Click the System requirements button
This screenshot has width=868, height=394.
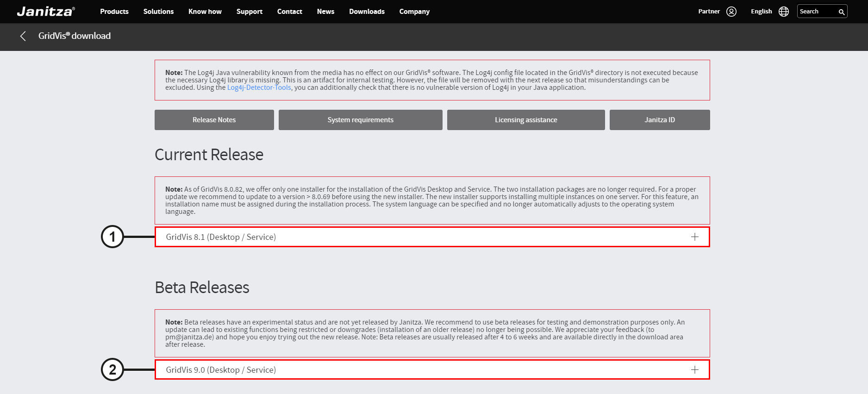361,120
